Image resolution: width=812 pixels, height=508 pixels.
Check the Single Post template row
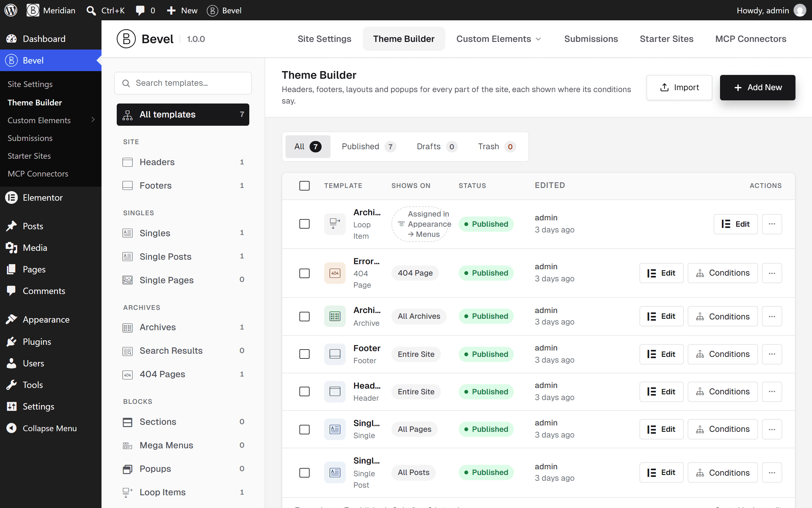pos(304,473)
